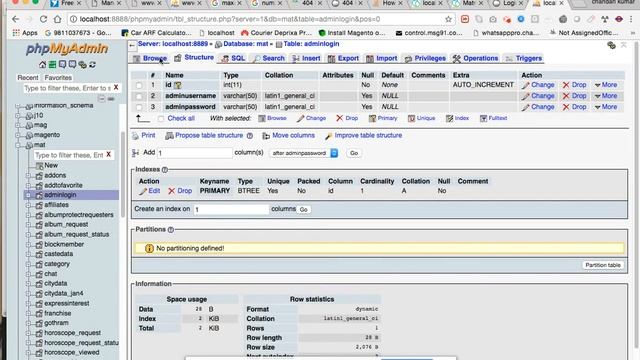Viewport: 640px width, 360px height.
Task: Click into the Add columns number field
Action: click(195, 153)
